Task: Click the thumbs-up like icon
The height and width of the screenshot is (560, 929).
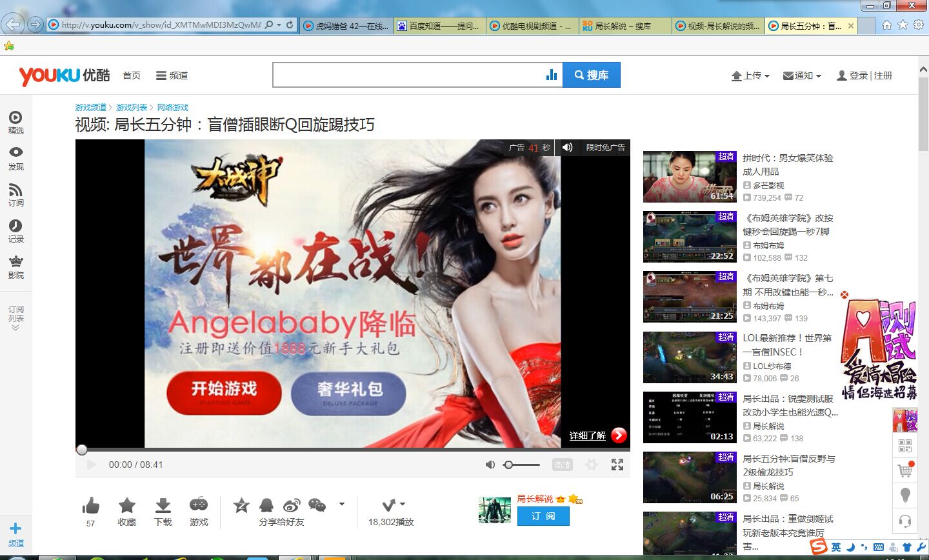Action: point(91,506)
